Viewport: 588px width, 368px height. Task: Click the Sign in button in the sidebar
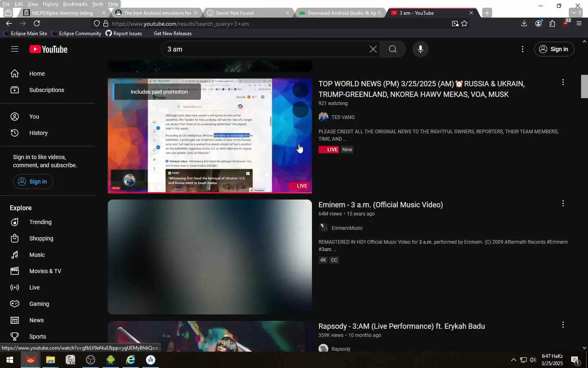pos(33,182)
